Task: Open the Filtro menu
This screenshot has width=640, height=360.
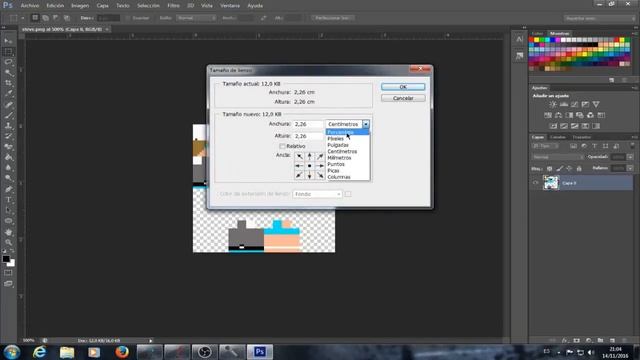Action: point(173,6)
